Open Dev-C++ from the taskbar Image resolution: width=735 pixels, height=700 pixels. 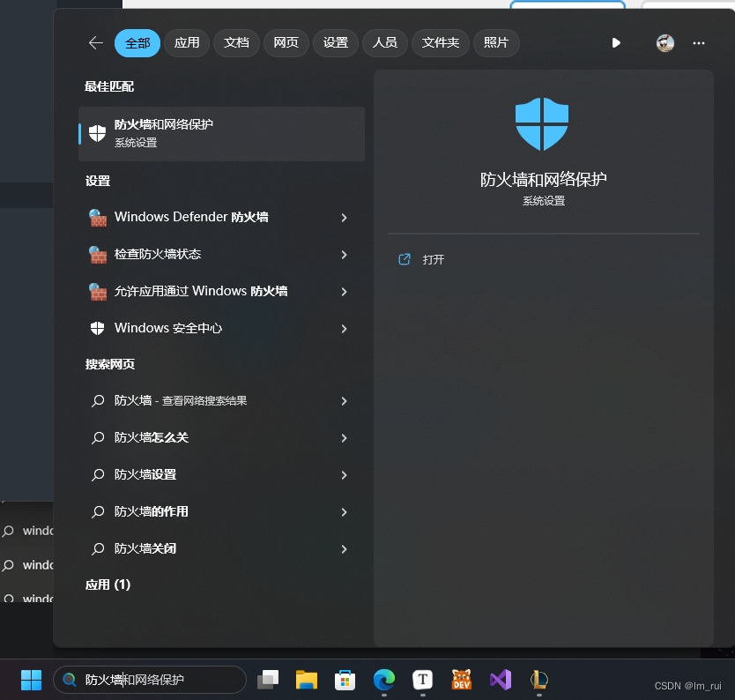tap(461, 680)
